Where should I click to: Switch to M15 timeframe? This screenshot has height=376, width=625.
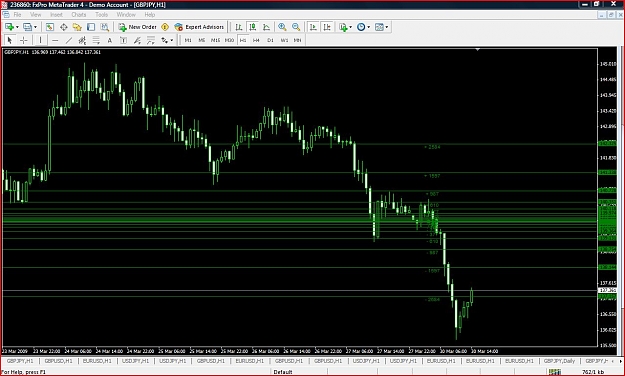tap(215, 40)
